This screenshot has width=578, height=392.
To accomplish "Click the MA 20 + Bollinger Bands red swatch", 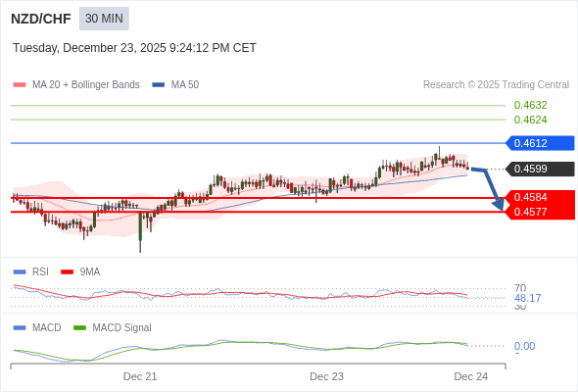I will coord(20,85).
